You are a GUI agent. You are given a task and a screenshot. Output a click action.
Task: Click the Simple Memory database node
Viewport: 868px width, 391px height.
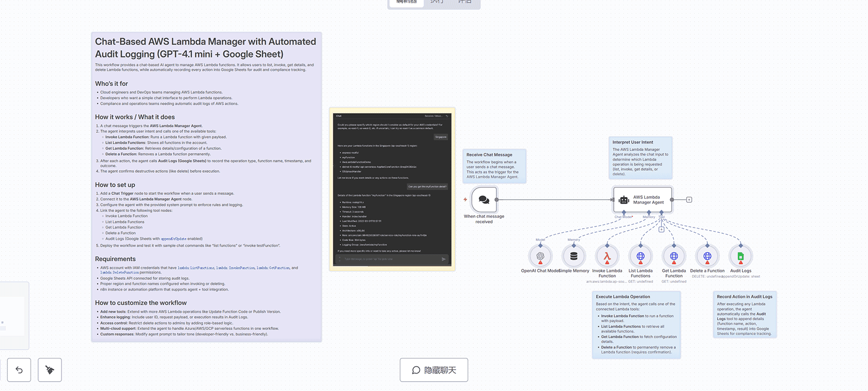[574, 256]
